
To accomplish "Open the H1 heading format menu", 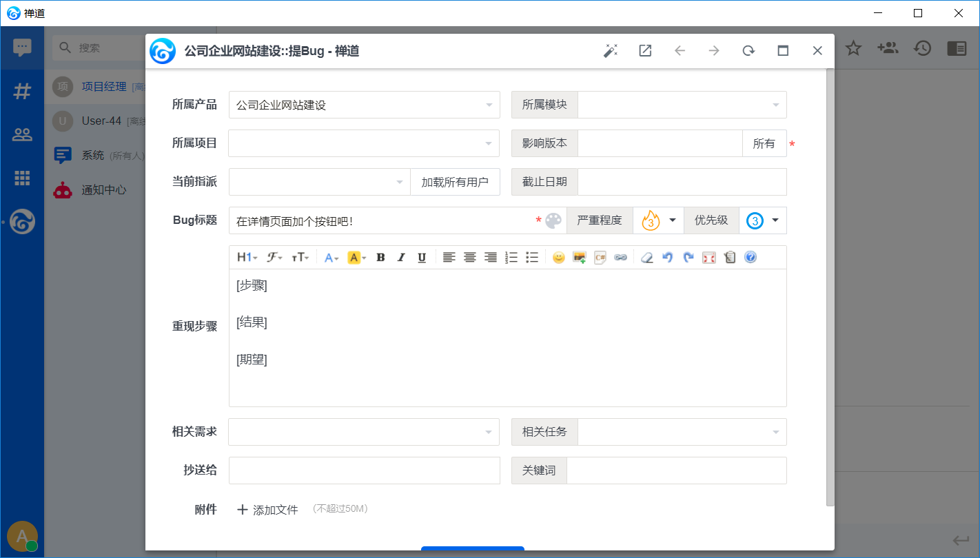I will (247, 258).
